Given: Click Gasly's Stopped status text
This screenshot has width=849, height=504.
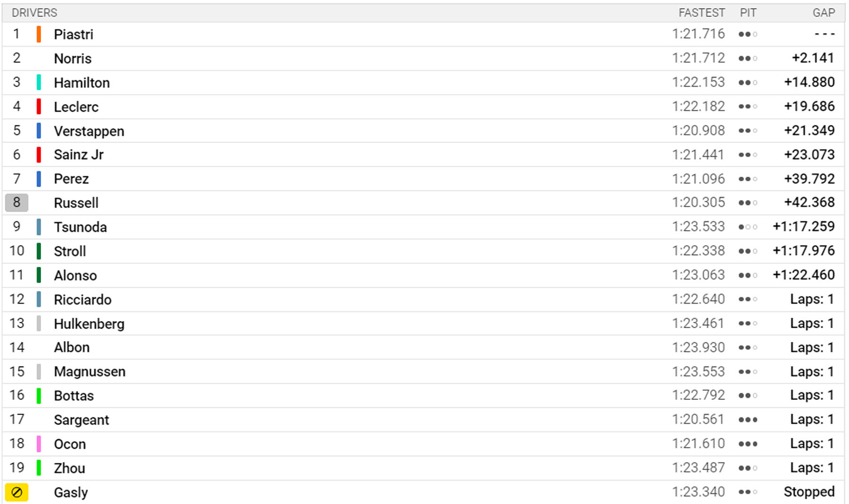Looking at the screenshot, I should [x=809, y=492].
